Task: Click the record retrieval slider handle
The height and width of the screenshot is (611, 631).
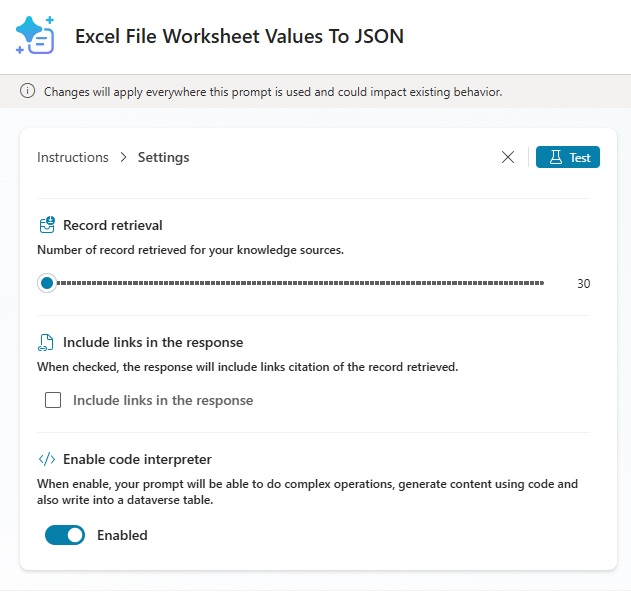Action: (46, 283)
